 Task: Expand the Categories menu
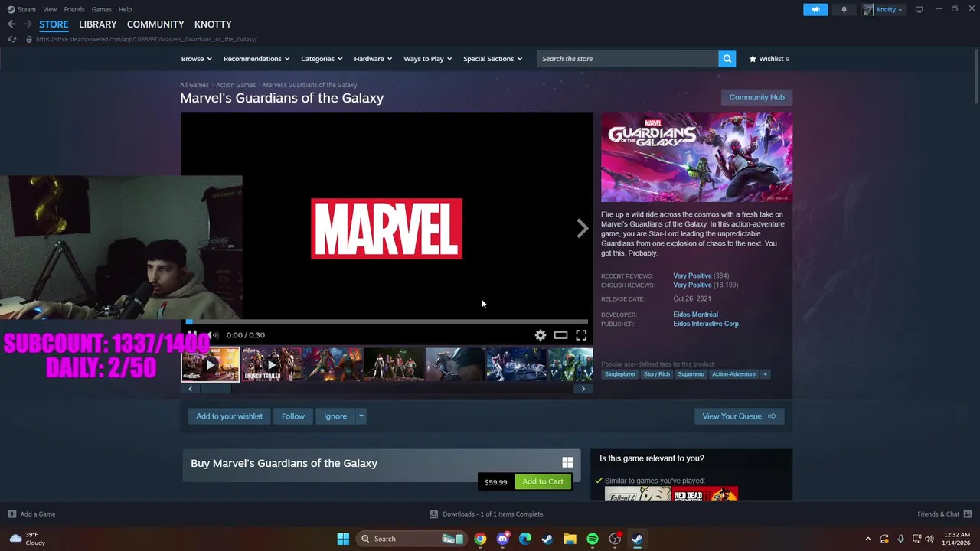tap(322, 59)
